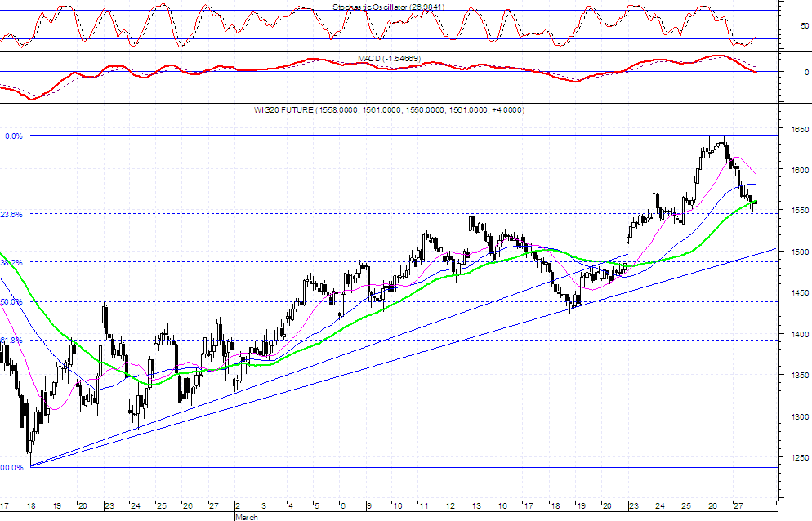812x521 pixels.
Task: Click the stochastic scale value 50
Action: coord(805,25)
